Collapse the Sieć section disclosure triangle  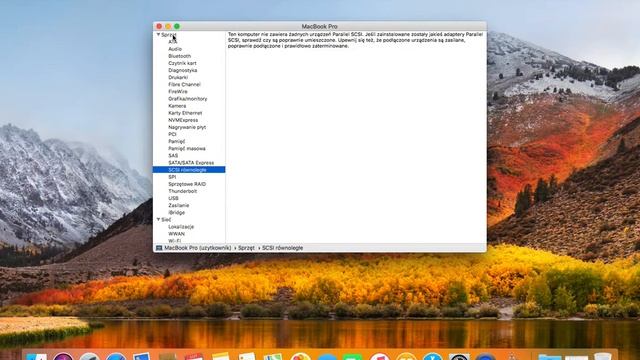(158, 220)
